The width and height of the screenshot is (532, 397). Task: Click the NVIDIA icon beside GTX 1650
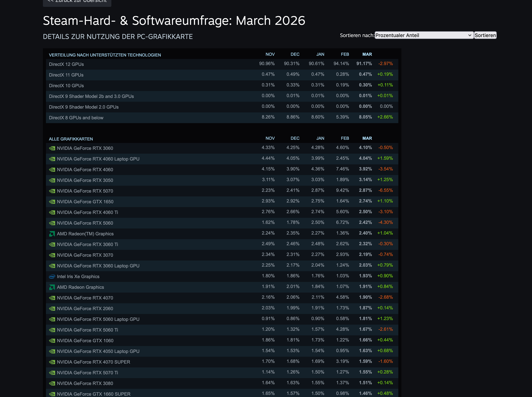tap(52, 202)
